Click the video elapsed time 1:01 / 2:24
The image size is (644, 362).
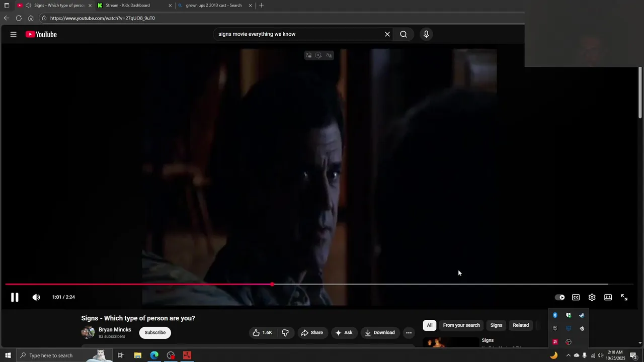[63, 297]
